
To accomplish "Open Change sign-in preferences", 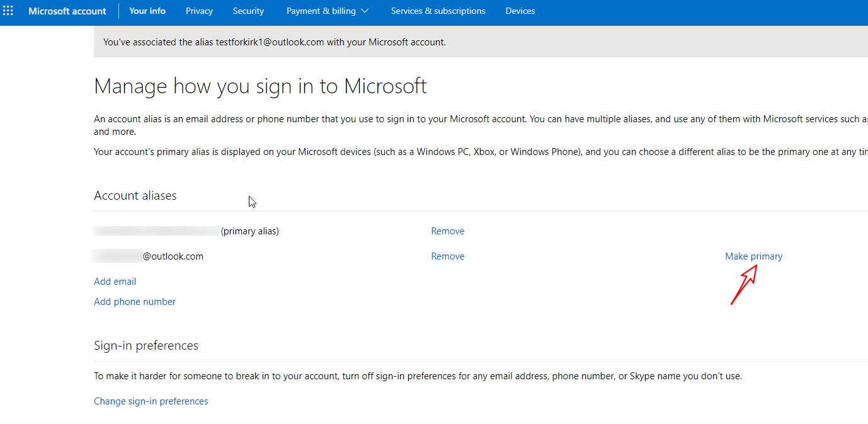I will [x=151, y=401].
